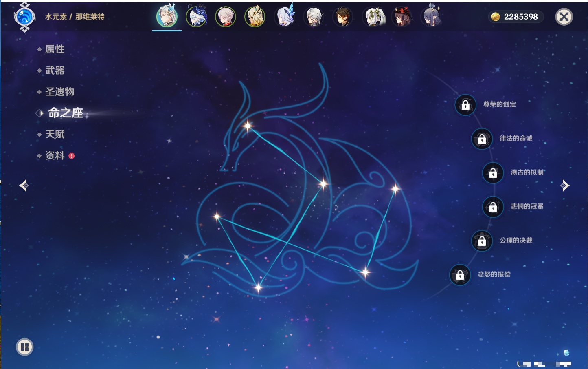Open the grid menu button at bottom-left
588x369 pixels.
click(x=24, y=347)
